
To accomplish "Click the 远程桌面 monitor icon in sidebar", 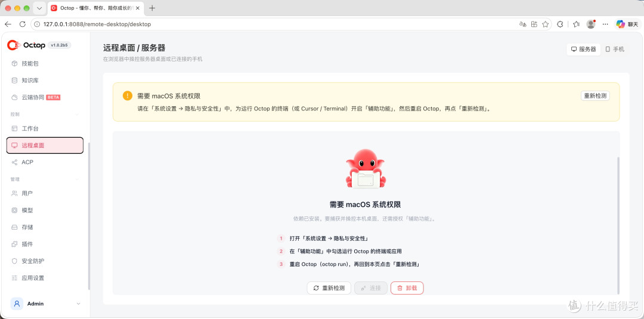I will pos(14,145).
